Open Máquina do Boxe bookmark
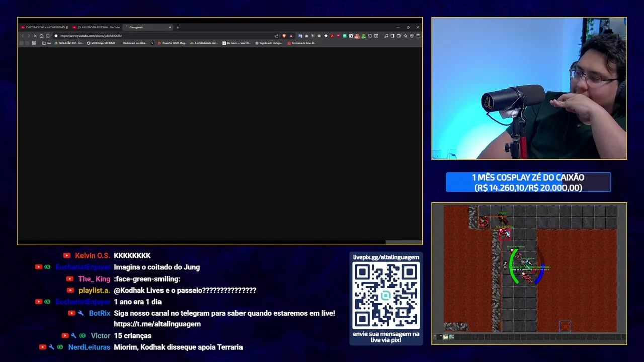Screen dimensions: 644x362 [301, 43]
